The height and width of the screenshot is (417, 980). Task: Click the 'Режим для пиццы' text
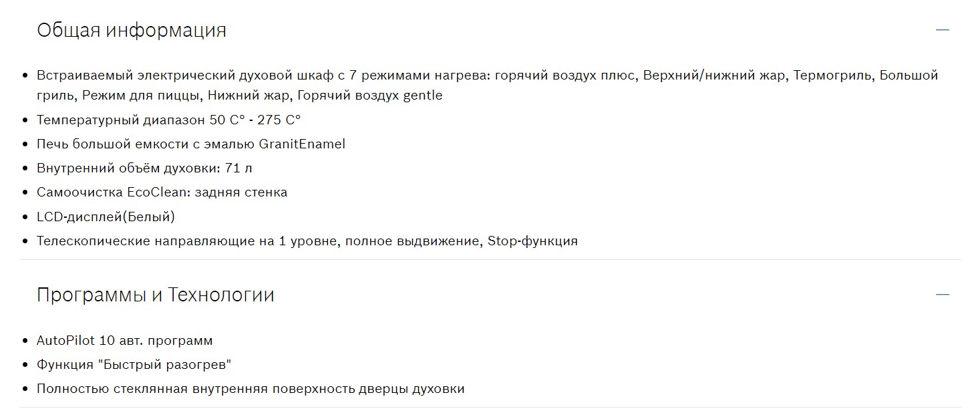point(142,96)
